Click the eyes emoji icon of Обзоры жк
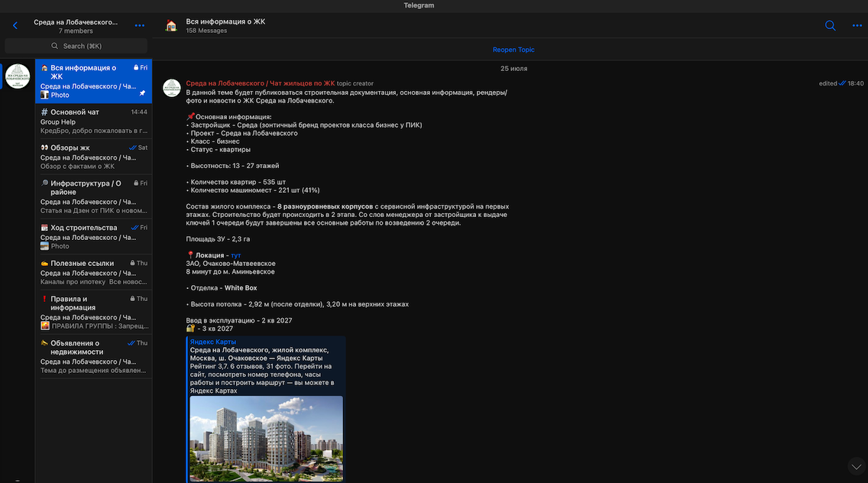Image resolution: width=868 pixels, height=483 pixels. point(44,148)
